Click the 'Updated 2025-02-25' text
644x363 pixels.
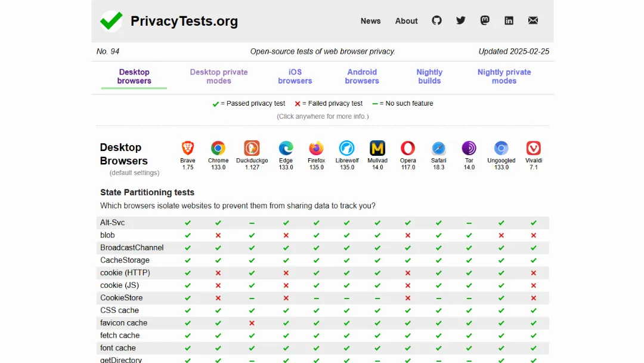[513, 51]
